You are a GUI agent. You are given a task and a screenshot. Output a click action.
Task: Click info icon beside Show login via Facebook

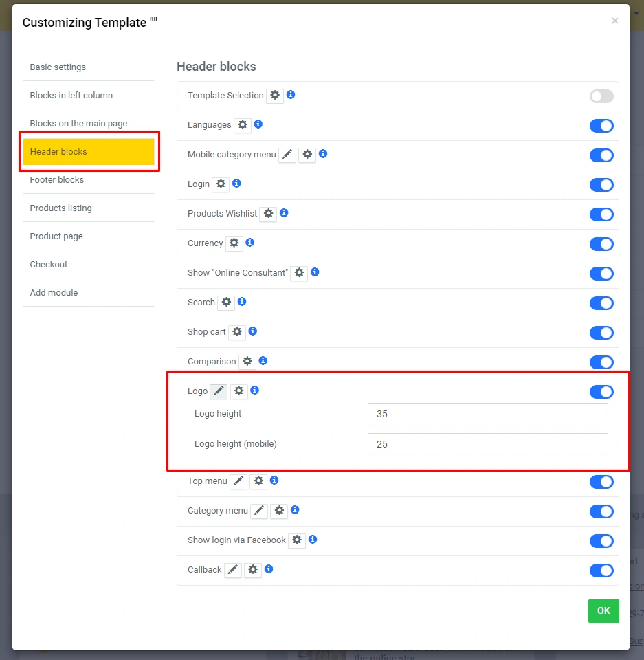click(x=313, y=540)
